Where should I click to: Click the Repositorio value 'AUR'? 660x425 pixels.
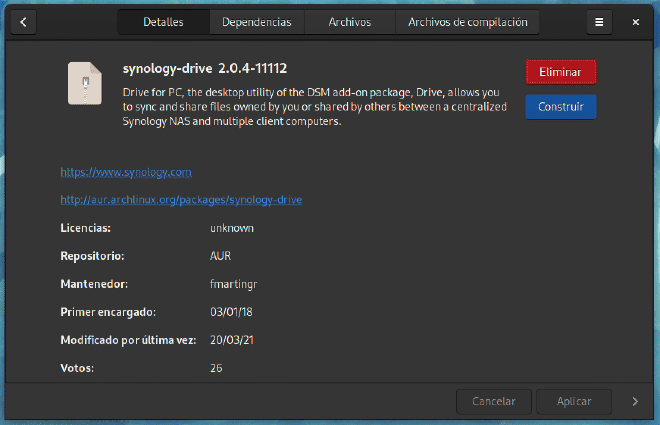click(x=221, y=256)
